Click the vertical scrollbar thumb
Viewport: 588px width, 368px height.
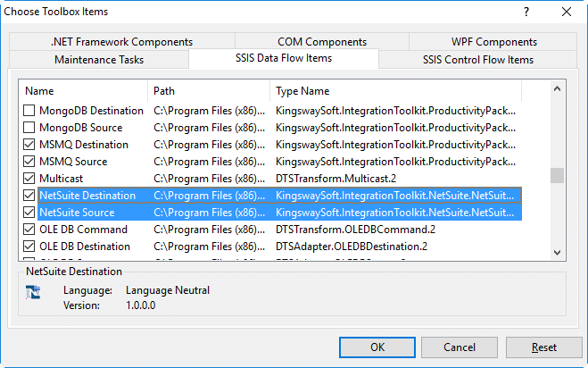click(x=558, y=175)
